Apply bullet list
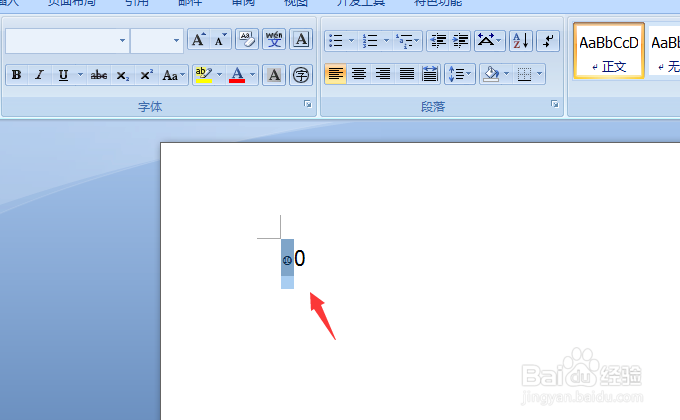The height and width of the screenshot is (420, 680). 336,41
